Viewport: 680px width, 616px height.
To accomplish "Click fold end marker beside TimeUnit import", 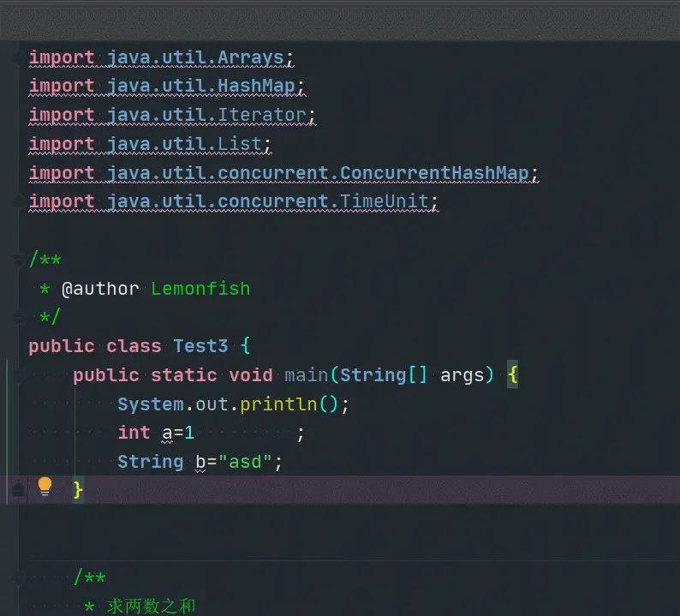I will tap(19, 200).
